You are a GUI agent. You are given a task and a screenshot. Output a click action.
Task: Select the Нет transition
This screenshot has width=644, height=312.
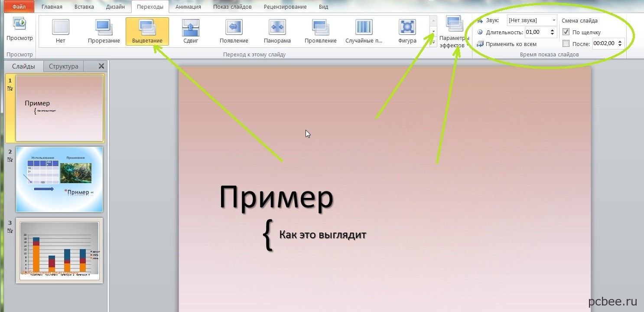[x=61, y=31]
